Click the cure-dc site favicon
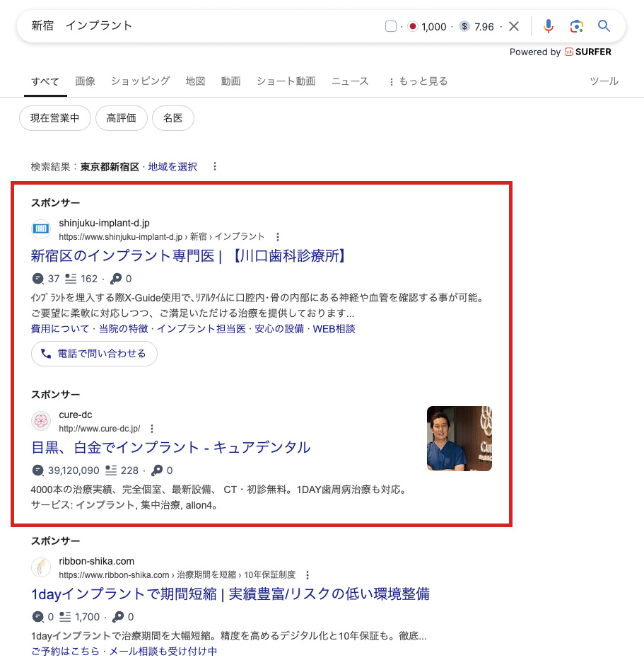644x665 pixels. point(41,421)
